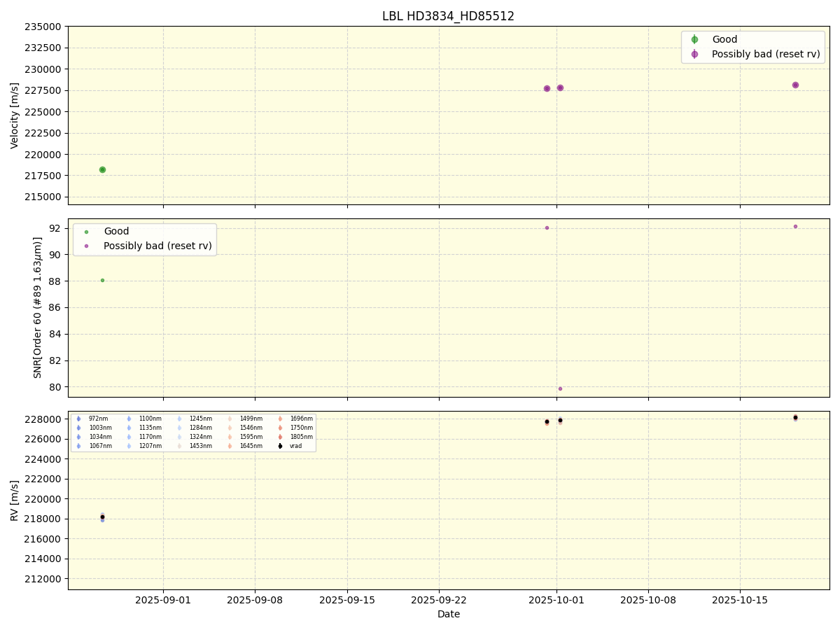Click the black vrad point near 218000
Image resolution: width=840 pixels, height=630 pixels.
pyautogui.click(x=102, y=517)
